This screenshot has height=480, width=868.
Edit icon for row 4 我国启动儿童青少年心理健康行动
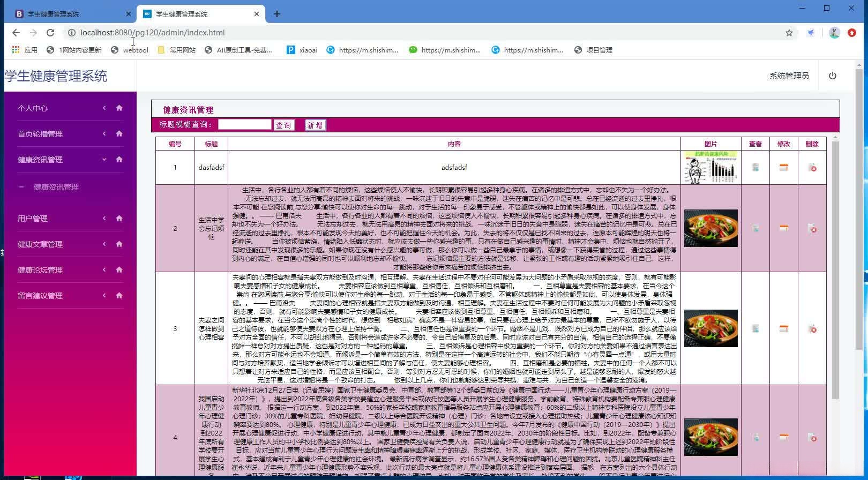(784, 437)
